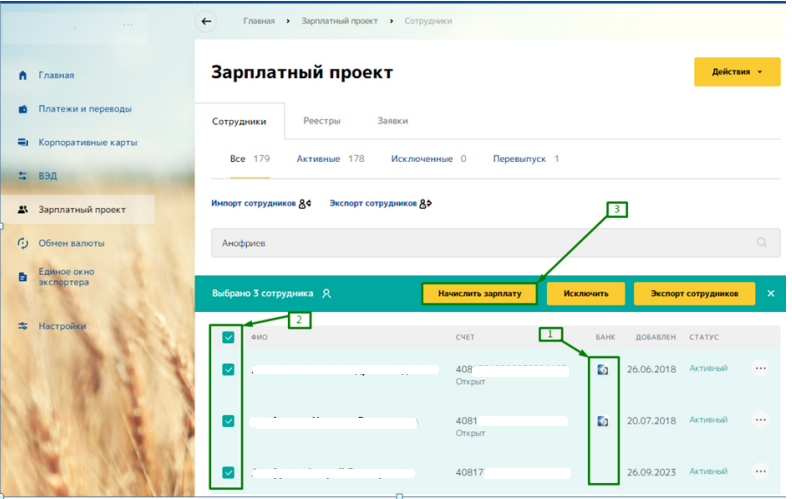Click the search magnifier icon

(762, 242)
